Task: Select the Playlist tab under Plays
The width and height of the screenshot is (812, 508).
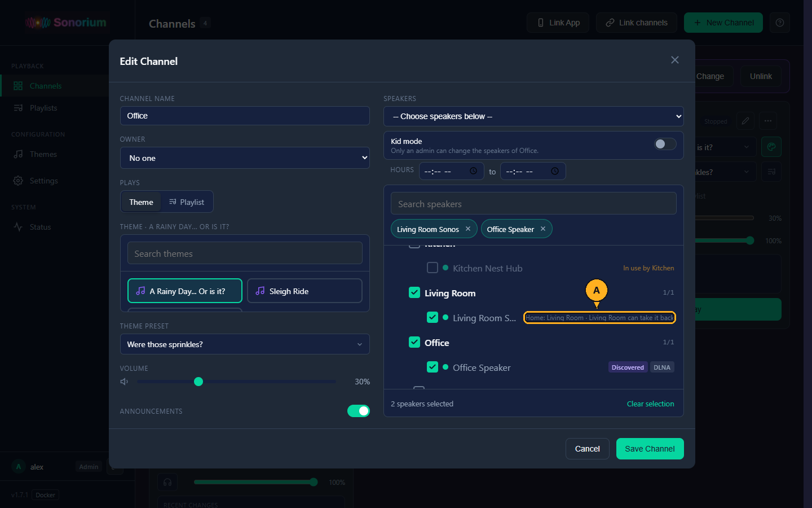Action: point(187,202)
